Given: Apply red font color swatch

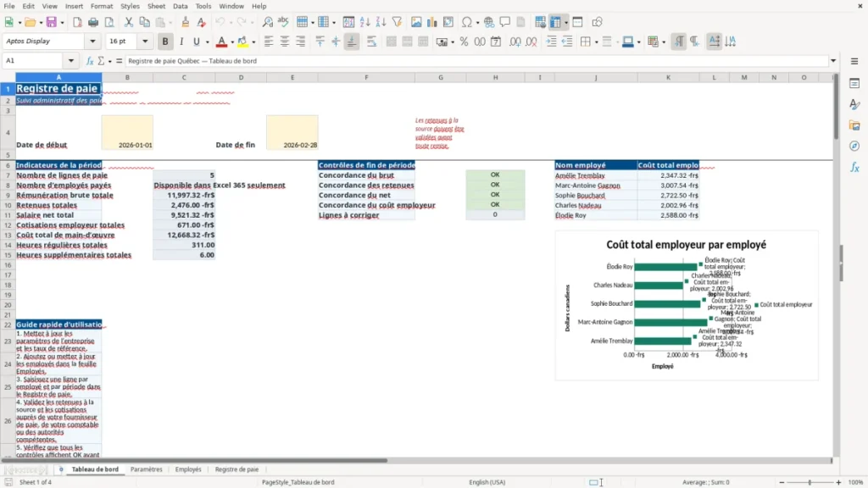Looking at the screenshot, I should tap(221, 42).
